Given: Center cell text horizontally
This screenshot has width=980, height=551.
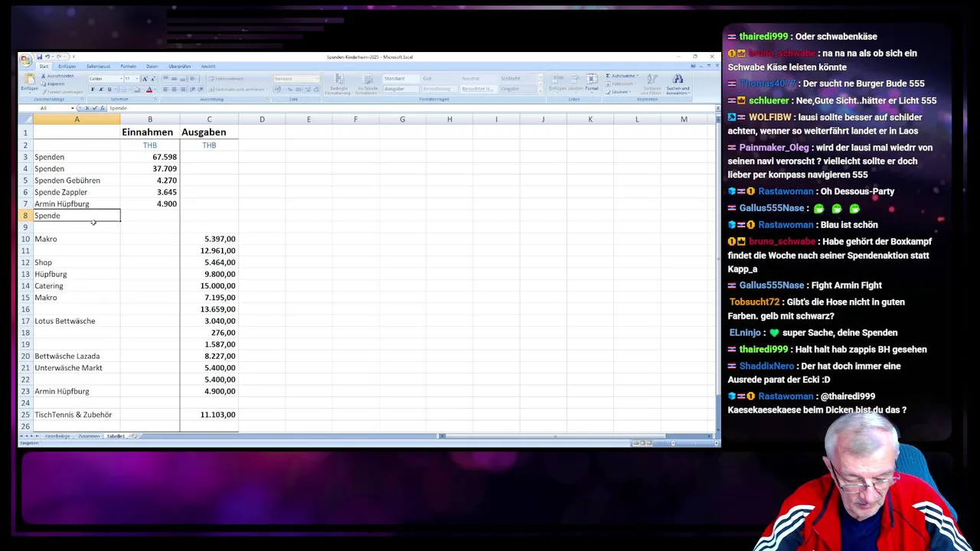Looking at the screenshot, I should (x=174, y=90).
